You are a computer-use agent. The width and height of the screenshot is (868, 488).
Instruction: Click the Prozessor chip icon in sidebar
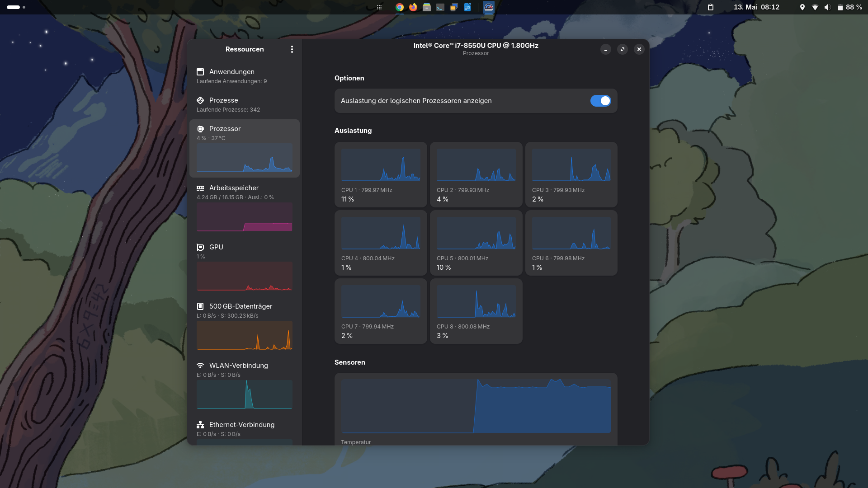[x=200, y=129]
